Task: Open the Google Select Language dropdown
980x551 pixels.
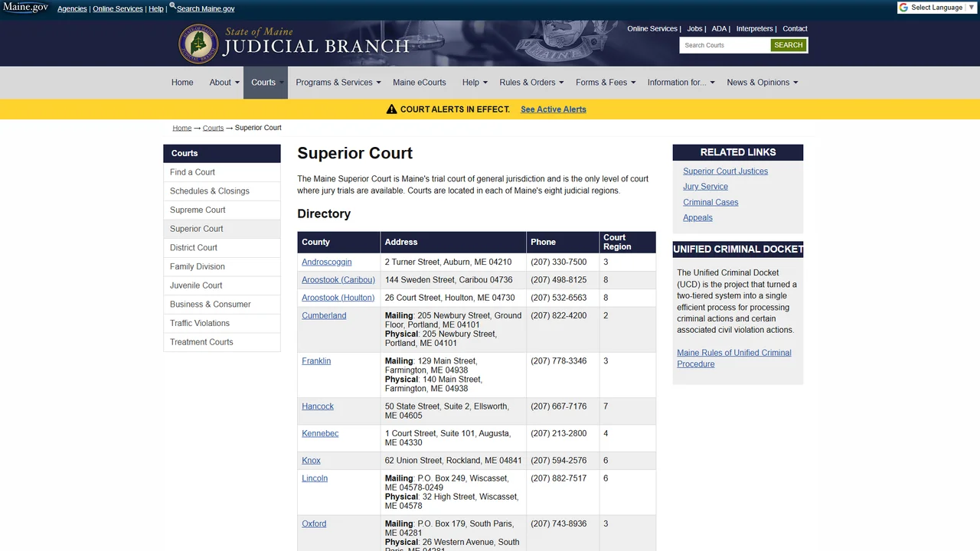Action: click(936, 8)
